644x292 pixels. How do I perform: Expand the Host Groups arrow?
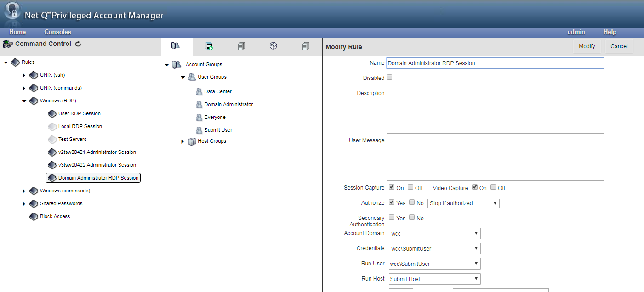182,141
